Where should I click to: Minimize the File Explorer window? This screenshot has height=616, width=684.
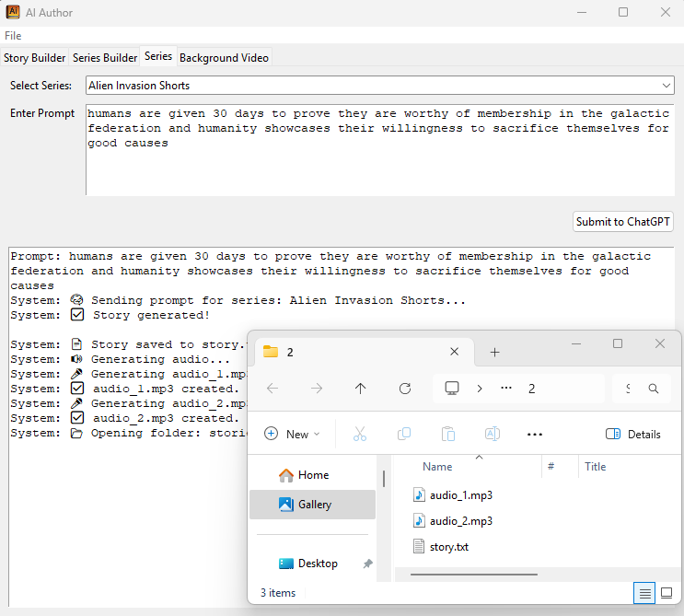click(575, 343)
